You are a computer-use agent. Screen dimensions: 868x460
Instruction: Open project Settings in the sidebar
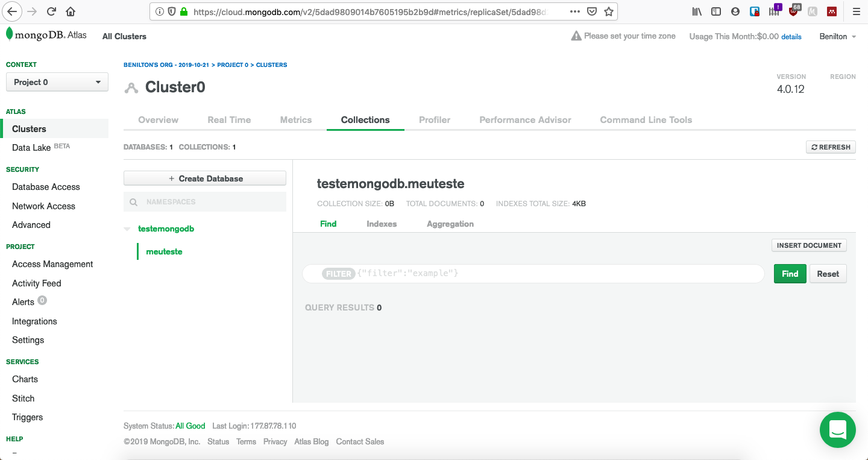tap(28, 340)
